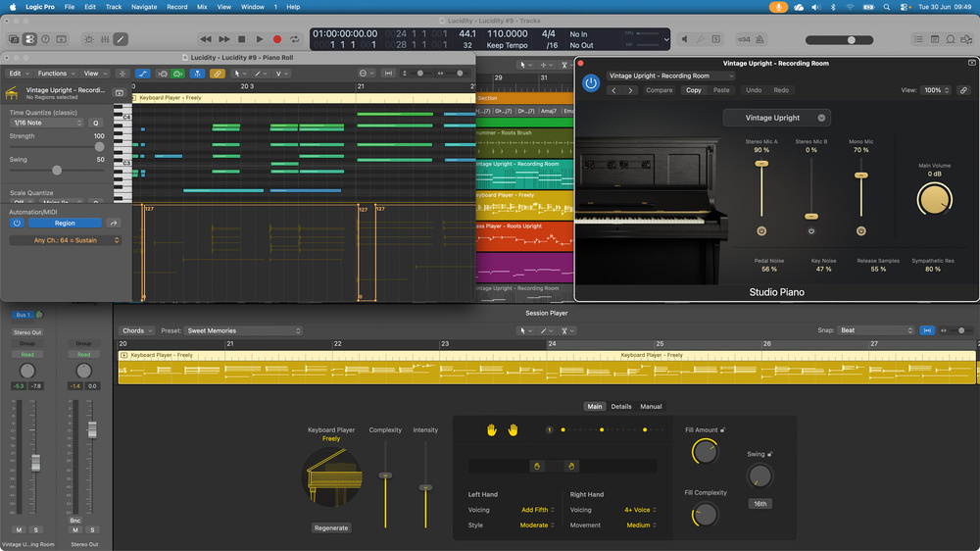Click Paste in the plugin header
The width and height of the screenshot is (980, 551).
click(x=721, y=90)
